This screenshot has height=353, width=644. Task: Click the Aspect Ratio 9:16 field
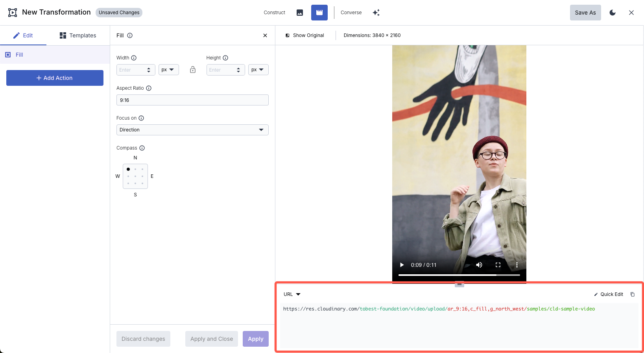coord(192,100)
